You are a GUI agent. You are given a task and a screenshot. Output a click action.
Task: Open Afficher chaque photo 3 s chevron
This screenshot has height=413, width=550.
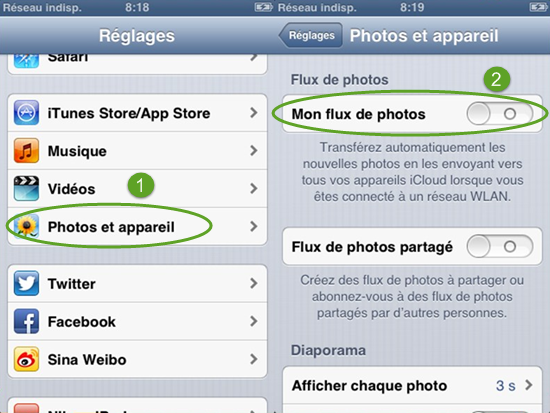[529, 385]
